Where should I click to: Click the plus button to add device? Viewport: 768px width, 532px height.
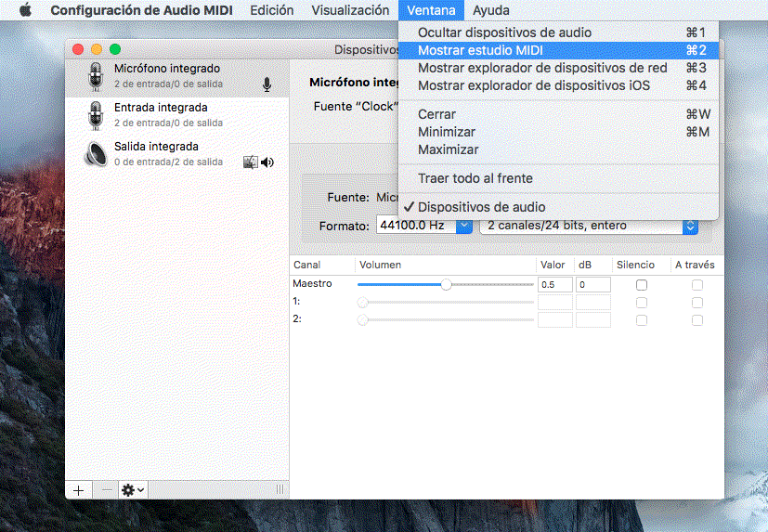[x=78, y=489]
